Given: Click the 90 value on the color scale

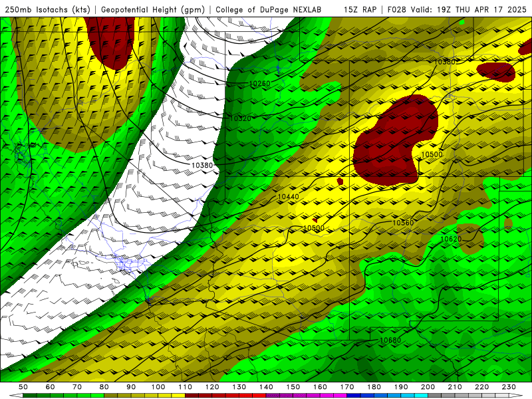Looking at the screenshot, I should 131,387.
